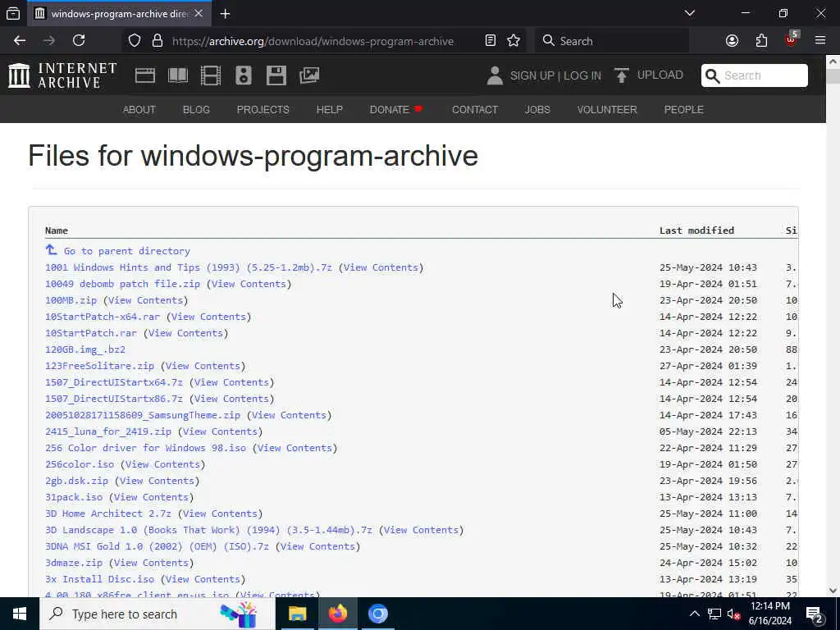Screen dimensions: 840x630
Task: Click the Last modified column header
Action: pos(696,231)
